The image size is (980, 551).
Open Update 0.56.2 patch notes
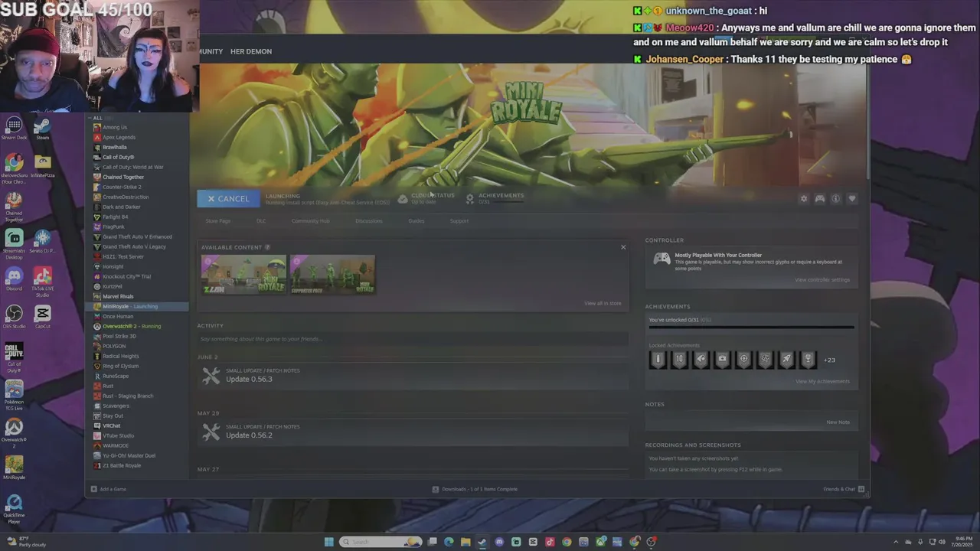point(249,435)
